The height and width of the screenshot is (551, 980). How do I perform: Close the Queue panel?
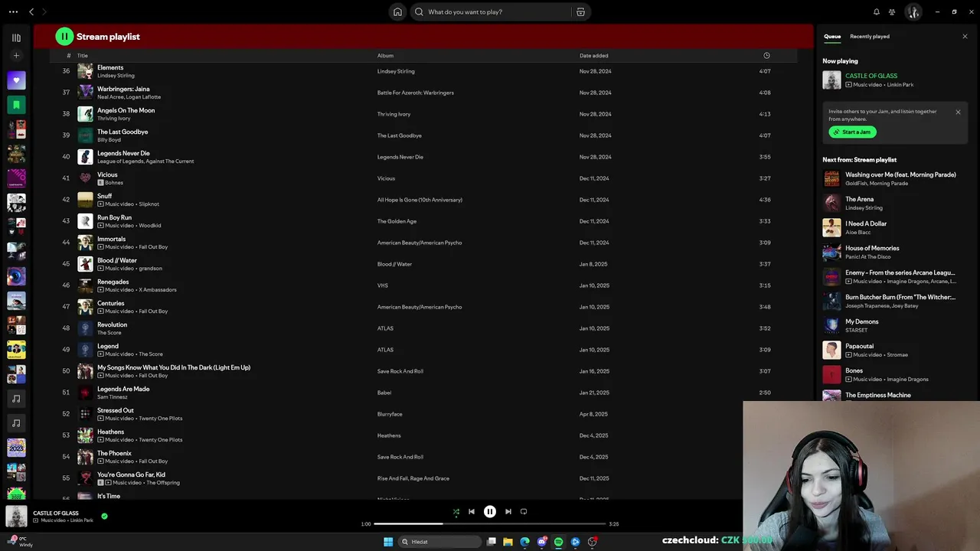(965, 36)
